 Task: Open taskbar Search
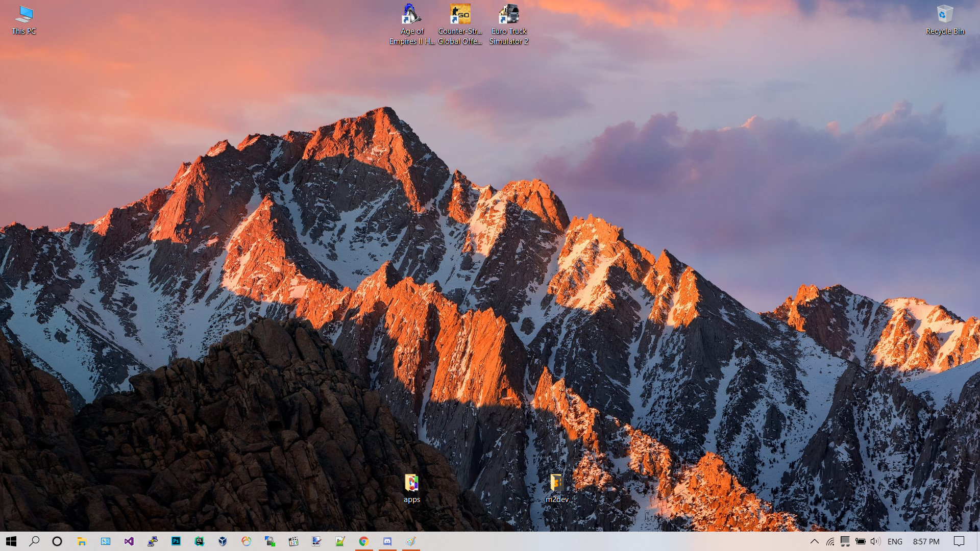[x=34, y=541]
